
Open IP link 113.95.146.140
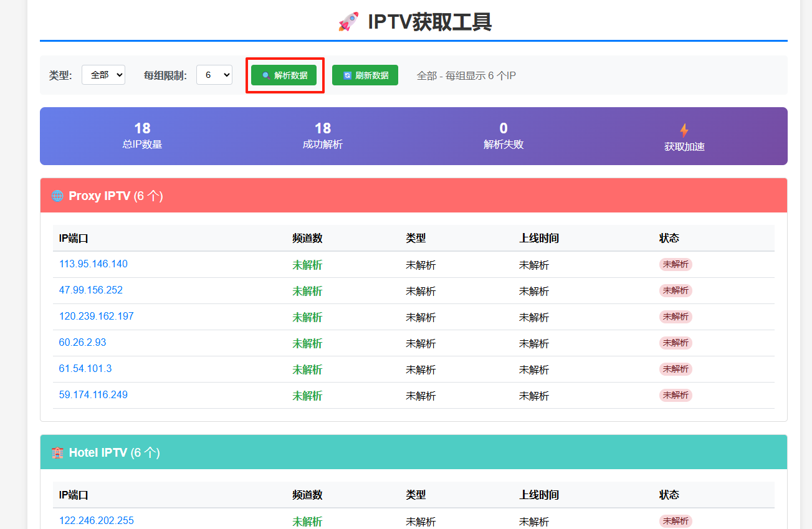point(93,264)
